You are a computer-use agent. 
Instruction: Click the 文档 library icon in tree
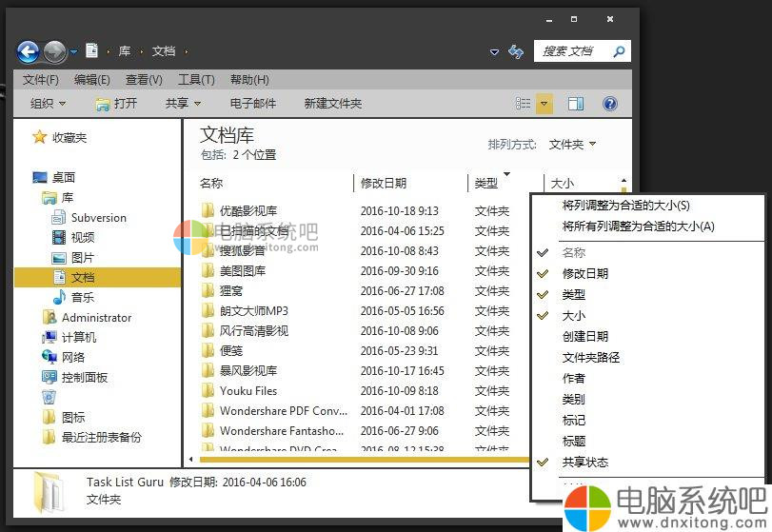pos(59,277)
